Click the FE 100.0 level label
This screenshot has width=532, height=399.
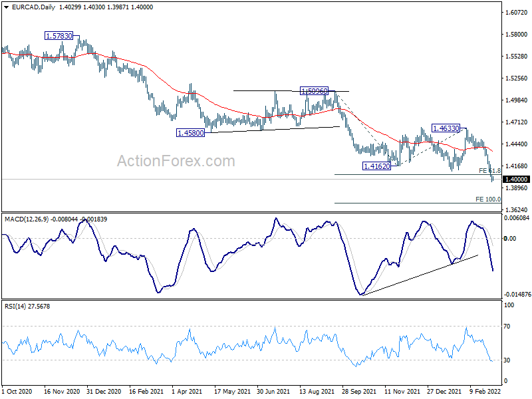[488, 199]
